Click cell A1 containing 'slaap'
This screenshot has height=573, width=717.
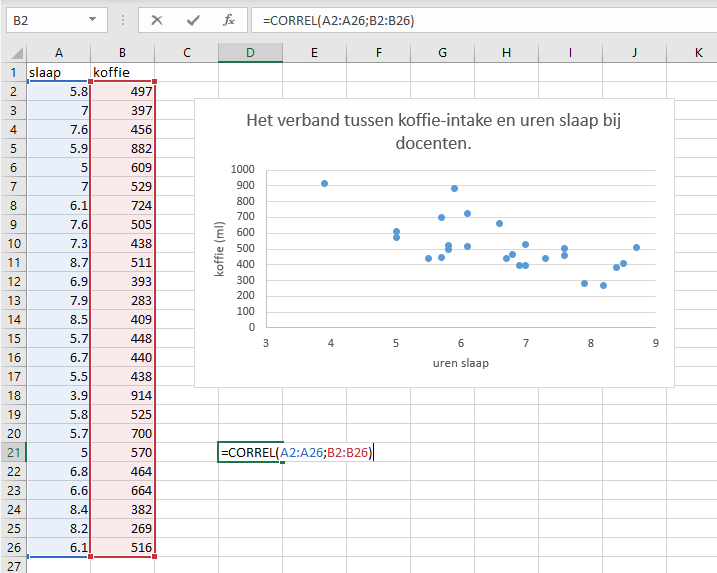(58, 72)
